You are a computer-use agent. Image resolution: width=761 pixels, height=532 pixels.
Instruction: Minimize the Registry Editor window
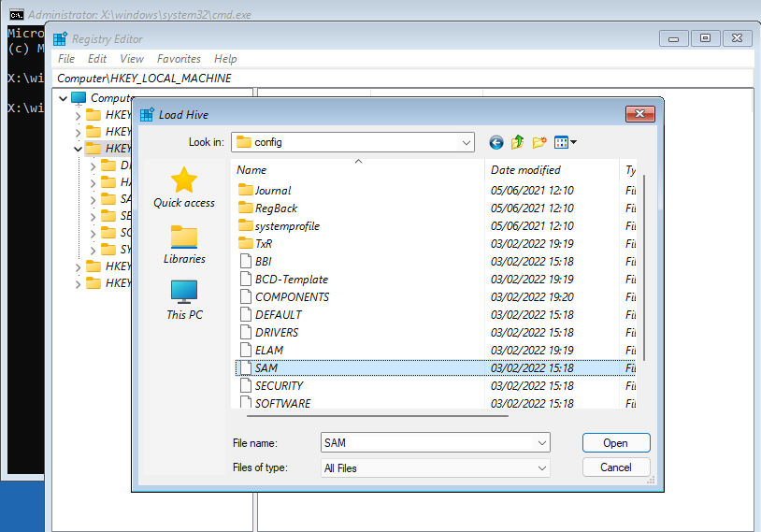pos(673,38)
